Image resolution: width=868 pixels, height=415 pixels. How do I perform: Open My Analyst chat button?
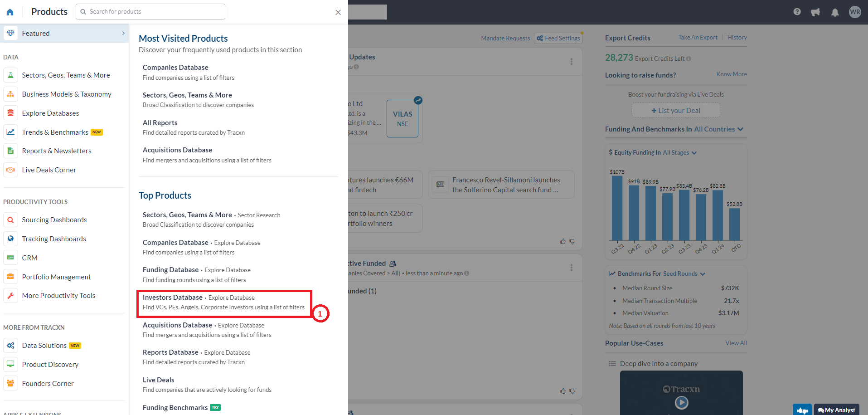coord(836,410)
